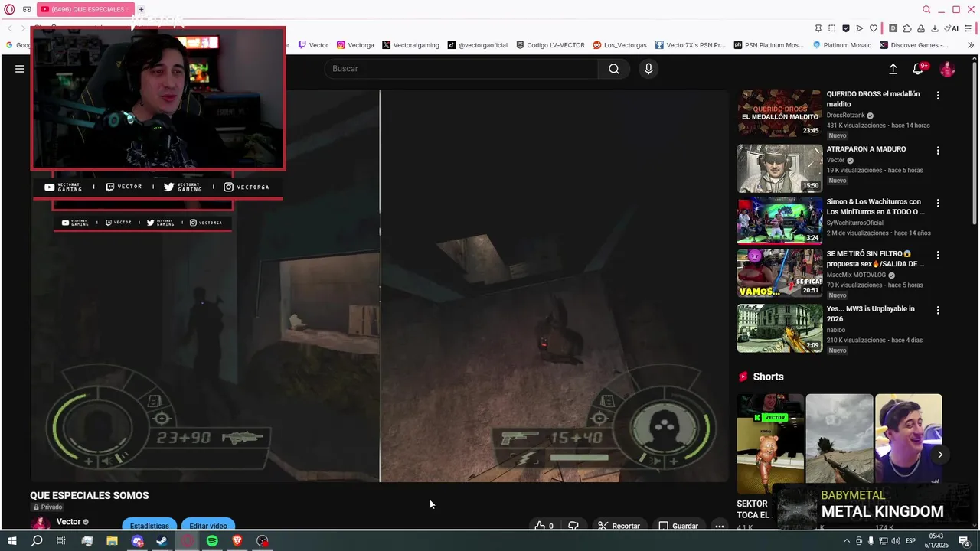Click the Buscar search field
This screenshot has width=980, height=551.
[x=462, y=69]
